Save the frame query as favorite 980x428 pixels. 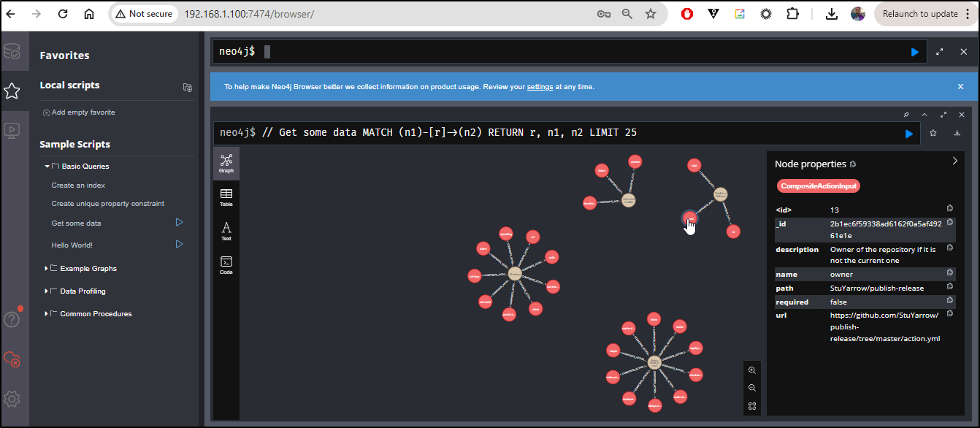click(x=933, y=133)
